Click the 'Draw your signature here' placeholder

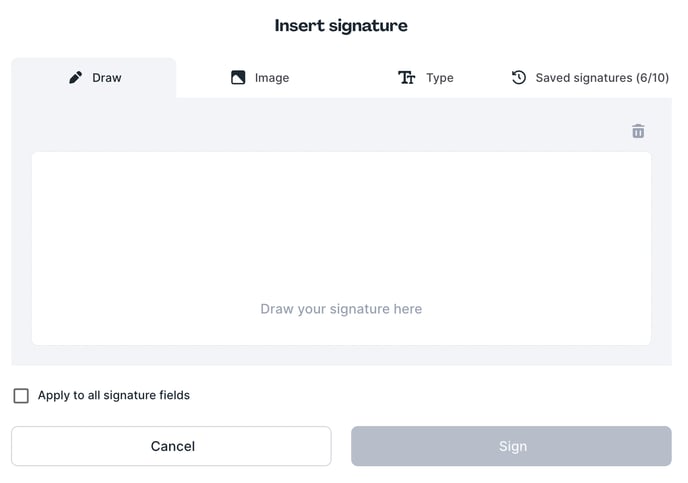click(341, 309)
